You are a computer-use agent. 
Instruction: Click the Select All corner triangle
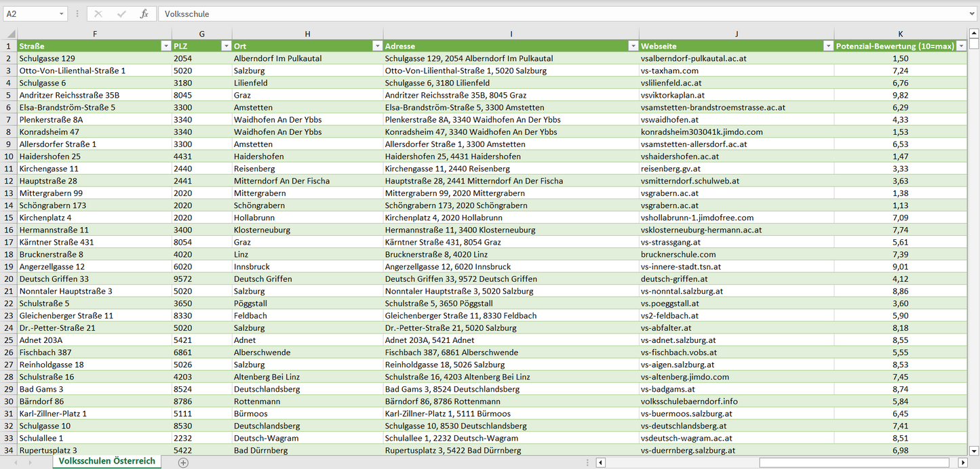point(10,34)
